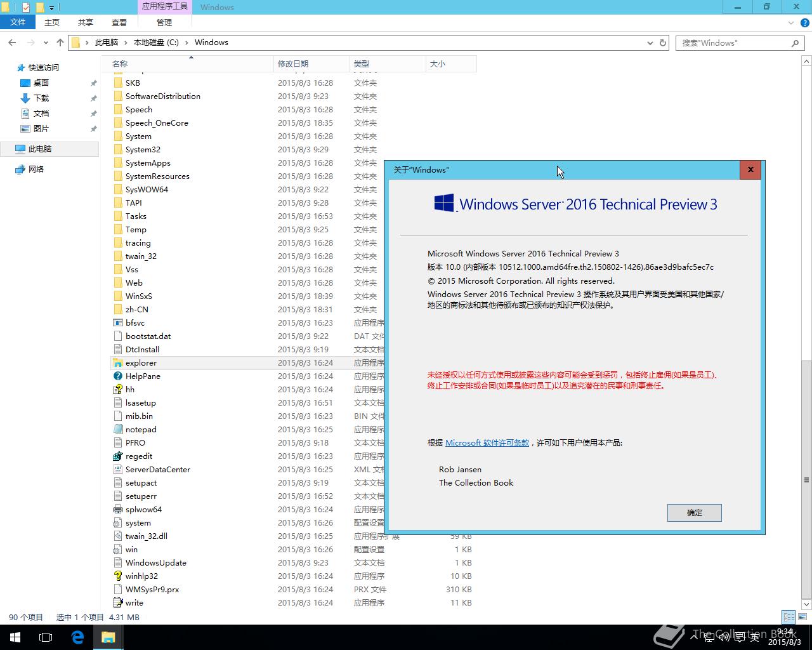Open the 主页 ribbon tab

coord(52,22)
